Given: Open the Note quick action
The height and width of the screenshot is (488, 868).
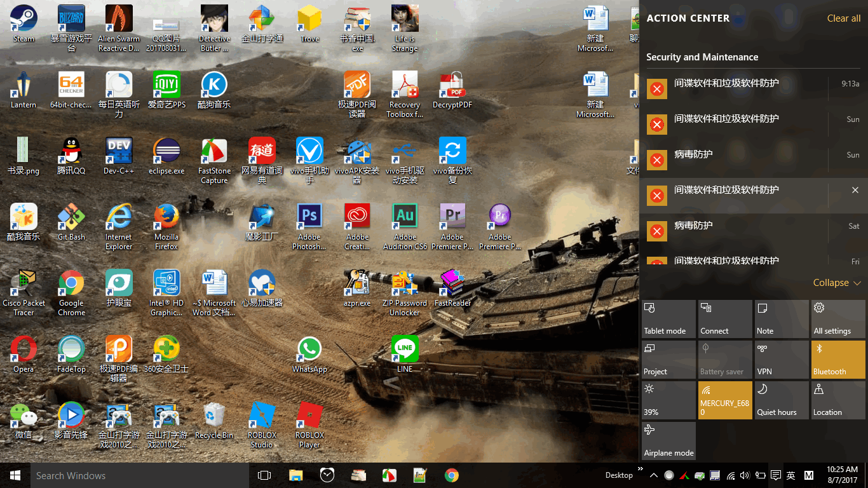Looking at the screenshot, I should click(782, 319).
